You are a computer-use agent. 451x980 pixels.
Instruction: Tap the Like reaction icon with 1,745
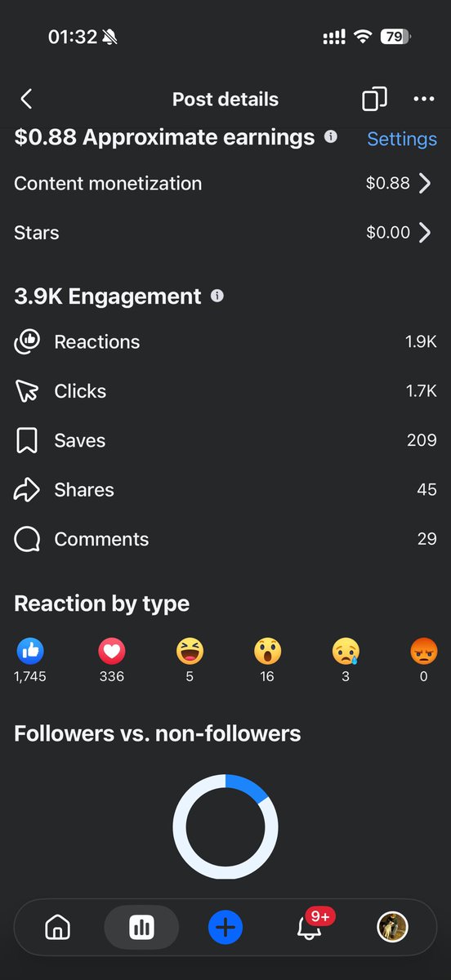(30, 651)
